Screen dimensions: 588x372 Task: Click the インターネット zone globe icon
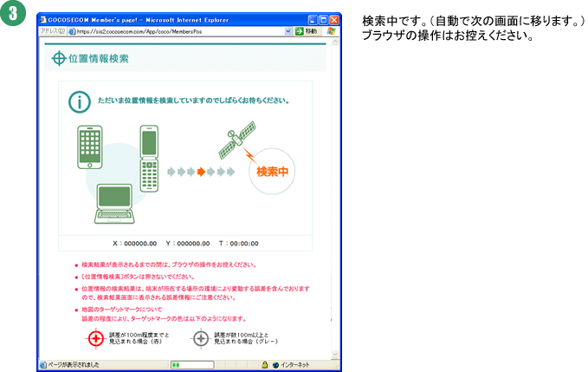click(x=276, y=365)
